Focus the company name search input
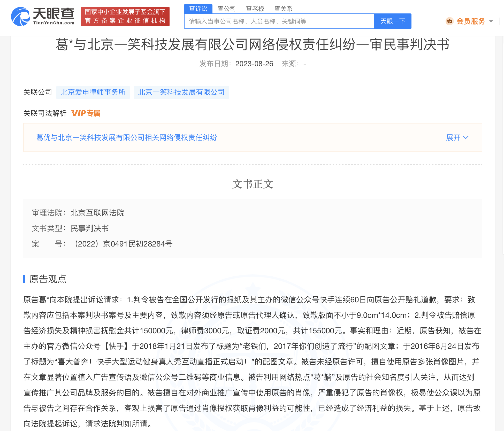Screen dimensions: 504x431 [279, 21]
